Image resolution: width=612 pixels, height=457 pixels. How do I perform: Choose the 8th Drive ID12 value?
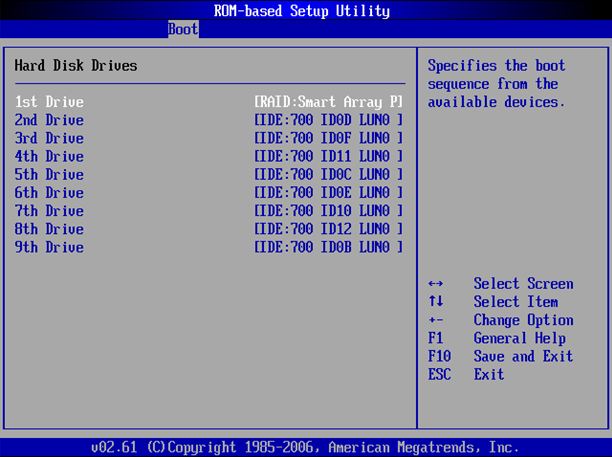pos(329,228)
